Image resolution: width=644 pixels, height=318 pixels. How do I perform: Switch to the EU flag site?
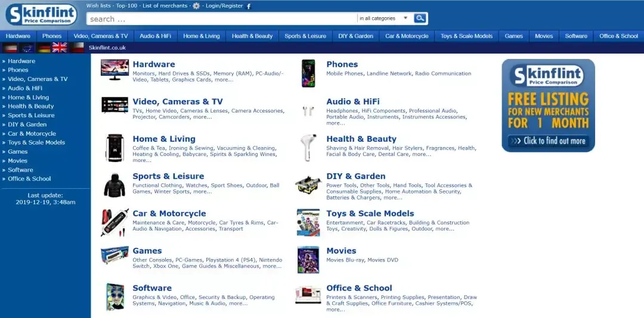(x=27, y=48)
